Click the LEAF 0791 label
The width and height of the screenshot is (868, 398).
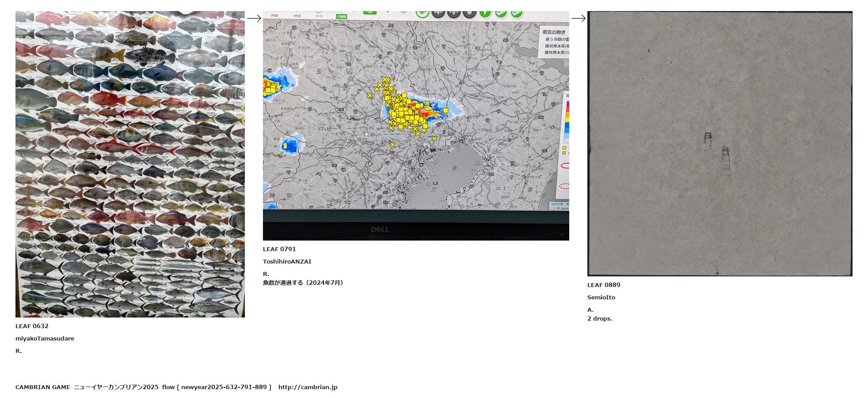[279, 249]
